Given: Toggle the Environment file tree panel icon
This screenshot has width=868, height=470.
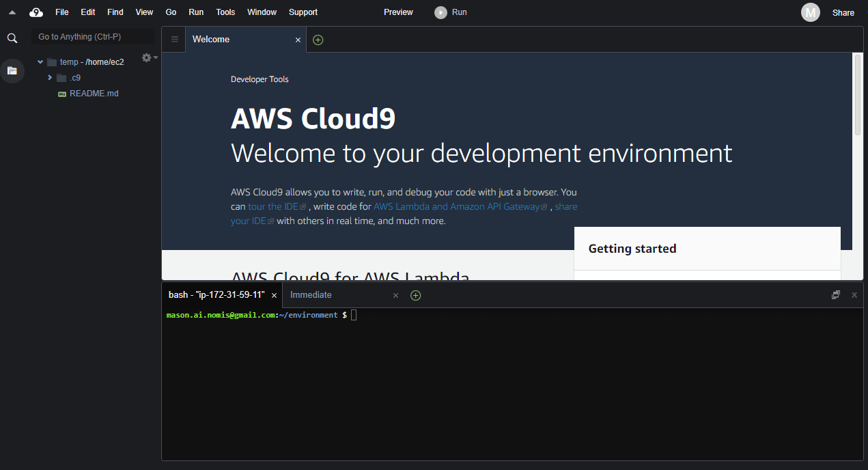Looking at the screenshot, I should (x=12, y=70).
